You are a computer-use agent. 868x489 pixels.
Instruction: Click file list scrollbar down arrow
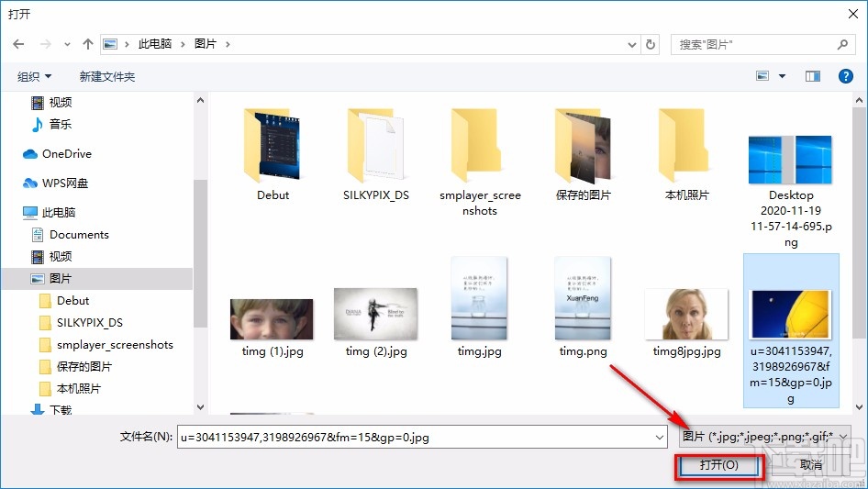click(859, 407)
